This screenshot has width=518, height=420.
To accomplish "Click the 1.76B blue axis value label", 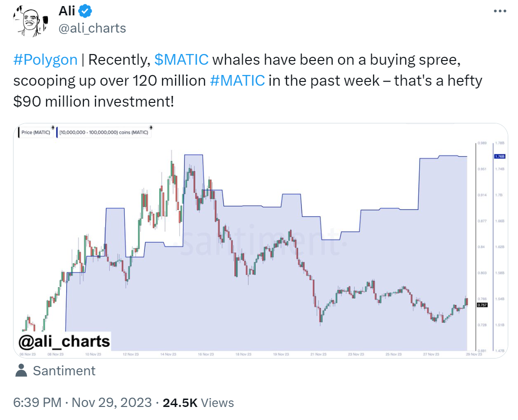I will [x=499, y=156].
